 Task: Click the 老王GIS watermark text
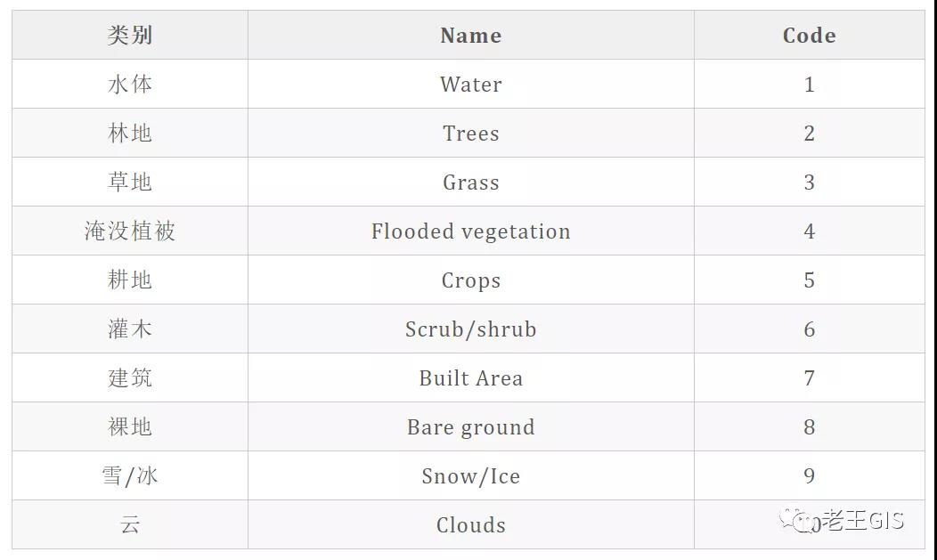[862, 520]
